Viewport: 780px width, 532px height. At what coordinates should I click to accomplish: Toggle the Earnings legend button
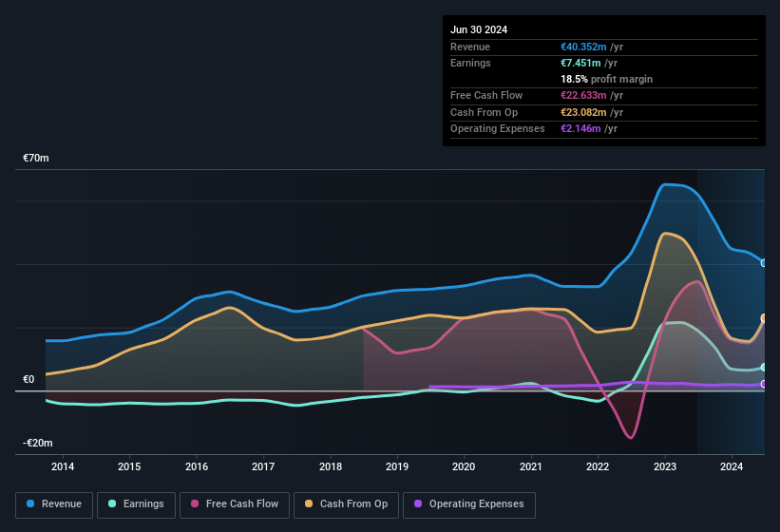[136, 505]
